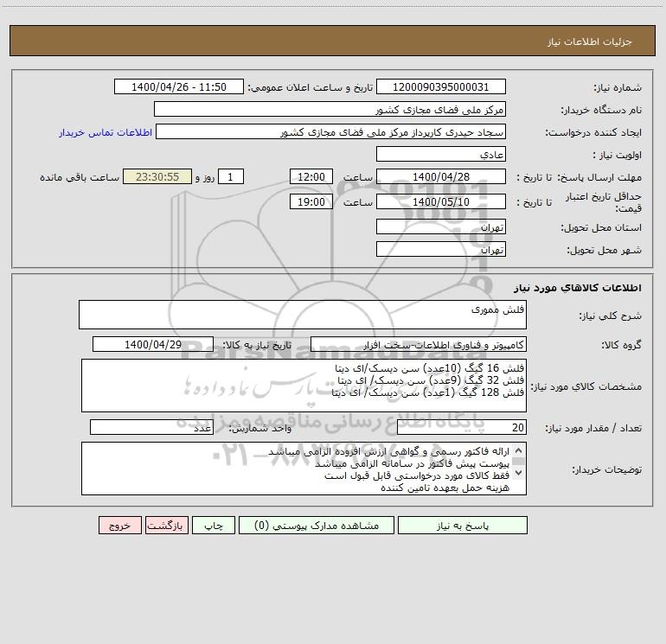Click label استان محل تحویل
The image size is (666, 644).
click(601, 227)
